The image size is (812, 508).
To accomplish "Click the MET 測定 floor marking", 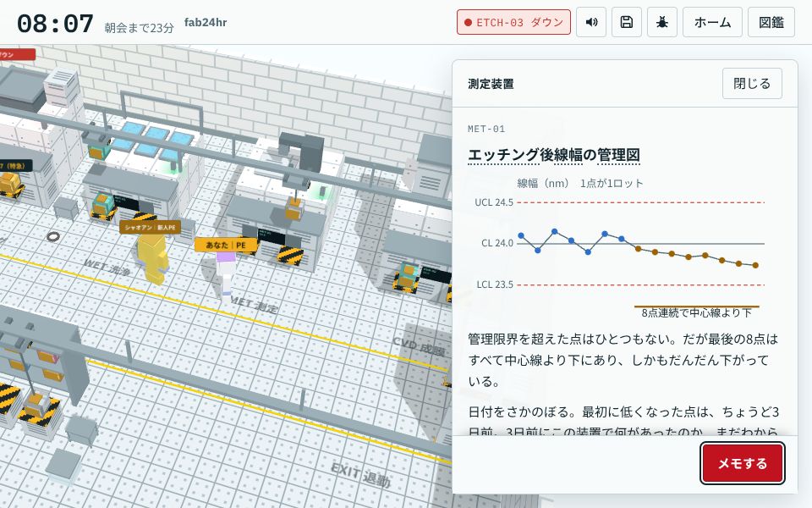I will pos(254,304).
